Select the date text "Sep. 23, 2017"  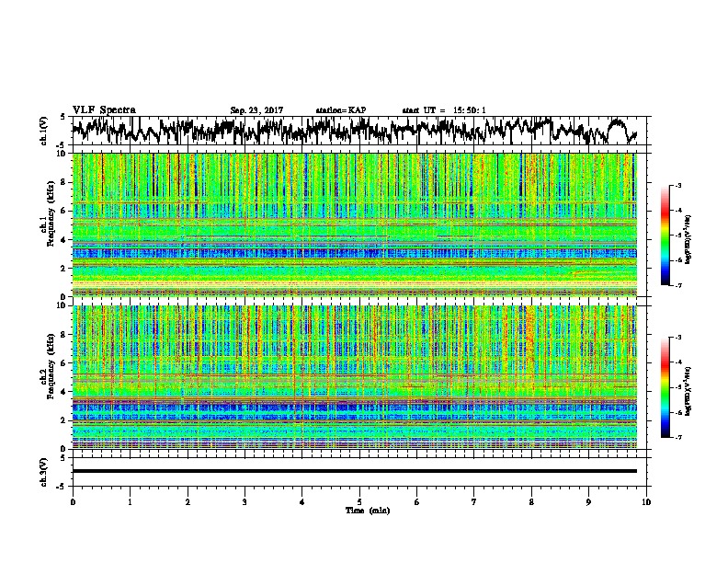click(x=256, y=110)
